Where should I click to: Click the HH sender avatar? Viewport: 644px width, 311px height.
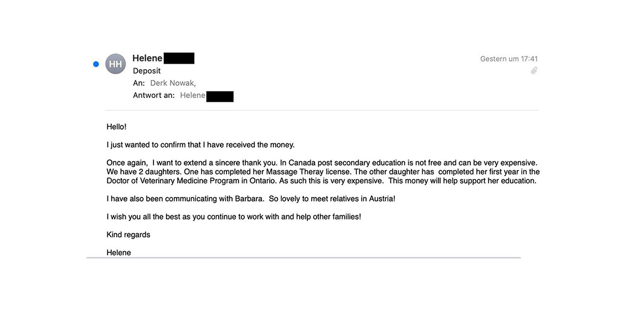tap(115, 64)
